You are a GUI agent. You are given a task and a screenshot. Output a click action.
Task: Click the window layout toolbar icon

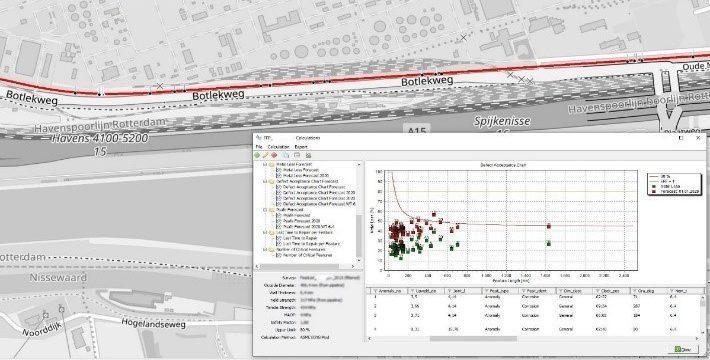pos(297,155)
